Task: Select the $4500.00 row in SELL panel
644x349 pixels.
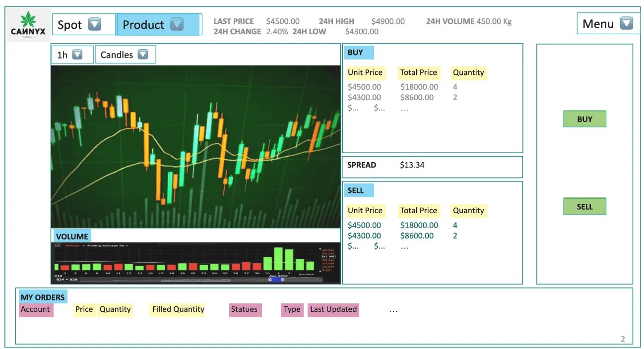Action: (x=402, y=226)
